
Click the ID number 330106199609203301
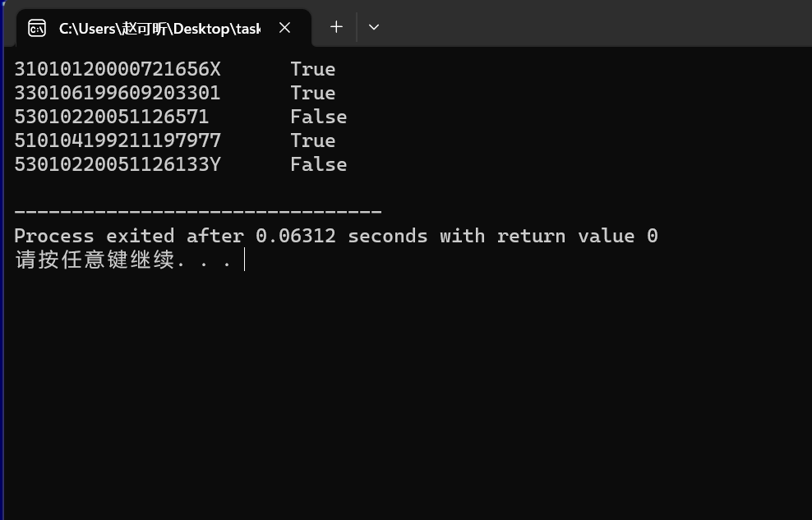point(117,93)
